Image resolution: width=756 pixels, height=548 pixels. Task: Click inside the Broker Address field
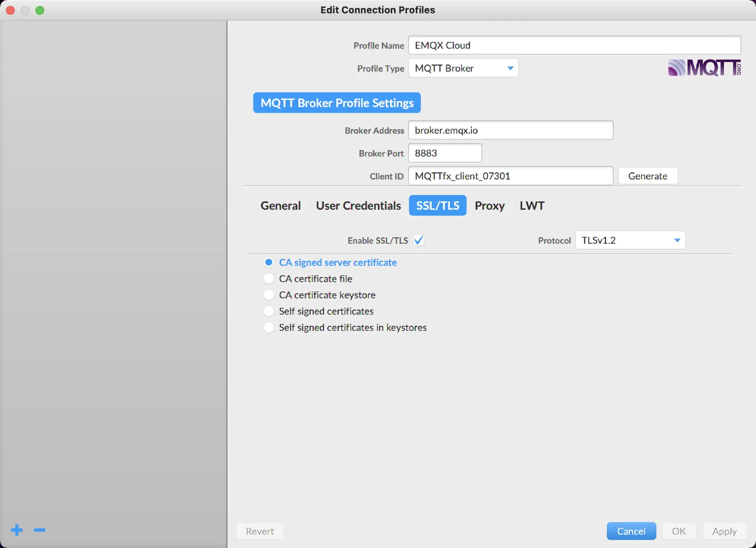(510, 130)
